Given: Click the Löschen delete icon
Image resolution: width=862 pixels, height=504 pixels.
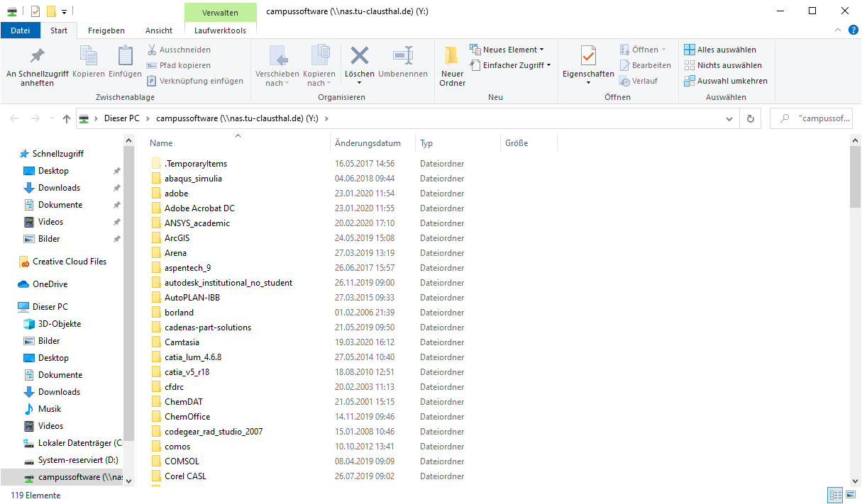Looking at the screenshot, I should tap(360, 57).
